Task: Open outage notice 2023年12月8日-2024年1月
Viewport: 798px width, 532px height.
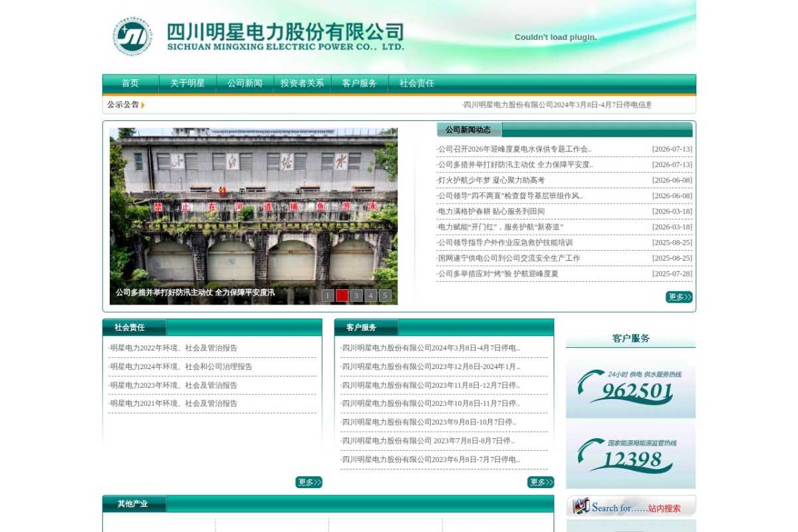Action: tap(430, 366)
